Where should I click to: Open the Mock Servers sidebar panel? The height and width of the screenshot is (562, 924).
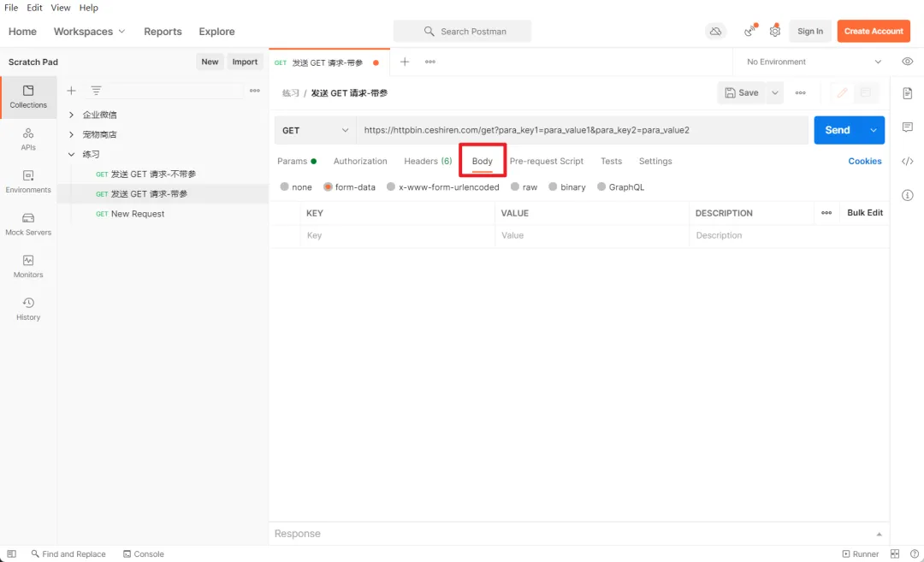(28, 224)
